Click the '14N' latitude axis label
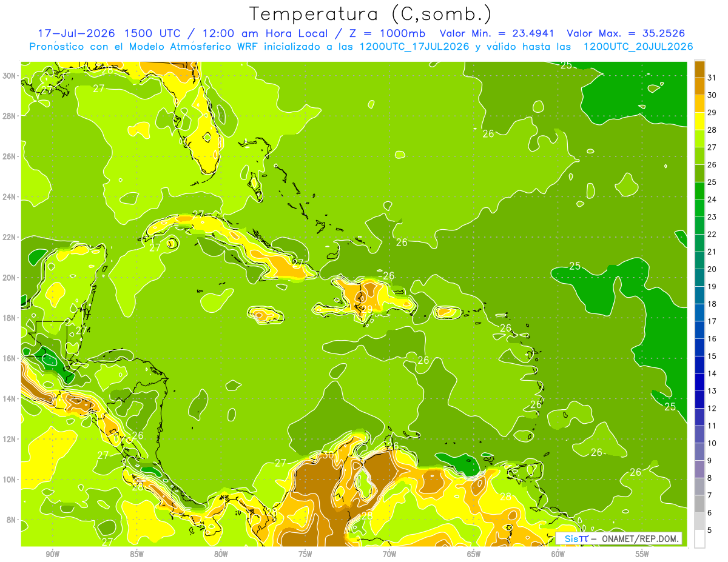This screenshot has height=562, width=728. [9, 399]
